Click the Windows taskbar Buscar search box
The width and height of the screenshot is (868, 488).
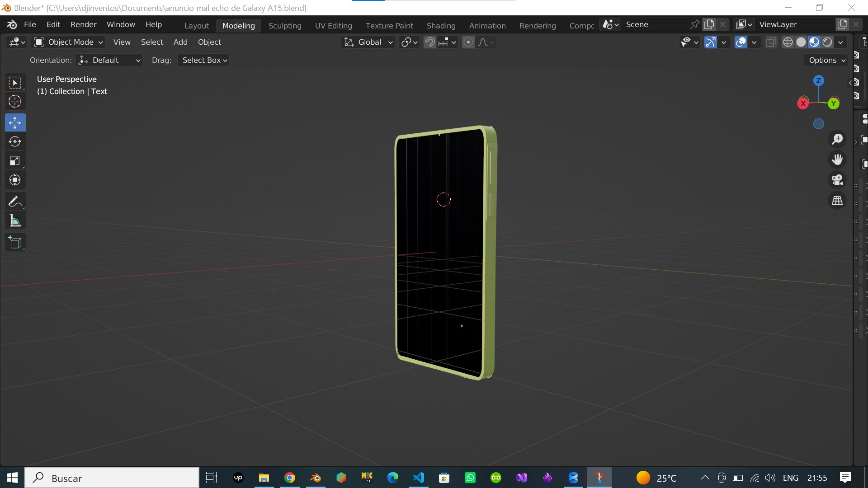(112, 478)
